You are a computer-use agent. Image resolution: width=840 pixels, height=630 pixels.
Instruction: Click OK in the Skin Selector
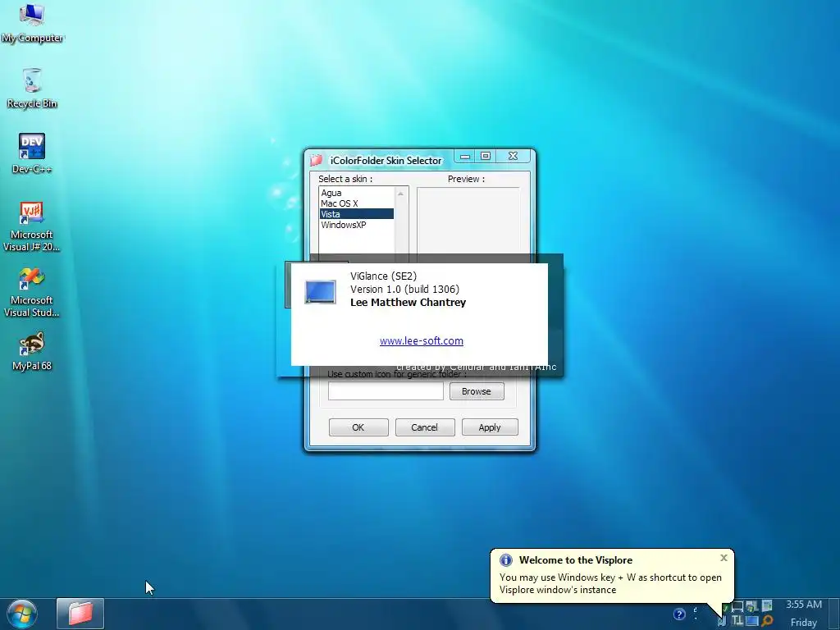tap(358, 427)
